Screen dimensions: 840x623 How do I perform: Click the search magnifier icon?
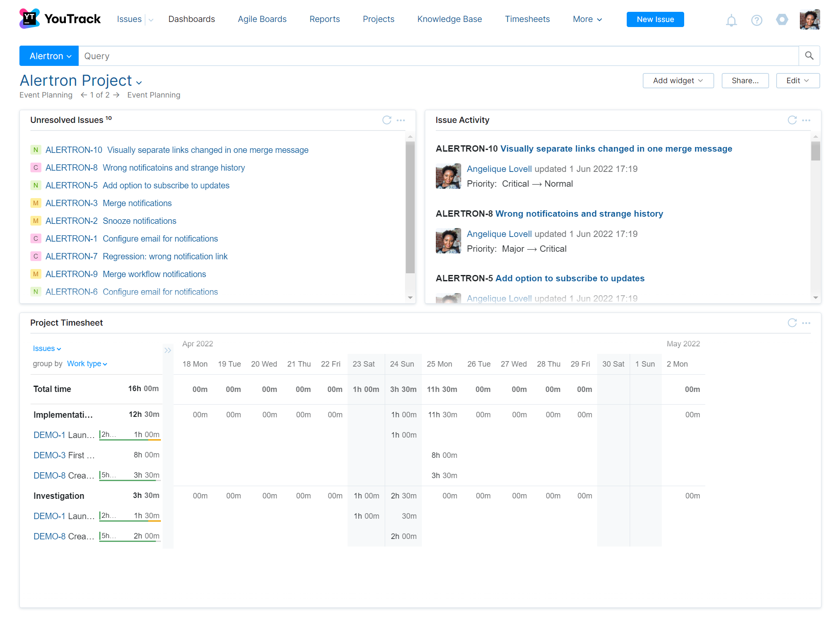(x=809, y=55)
